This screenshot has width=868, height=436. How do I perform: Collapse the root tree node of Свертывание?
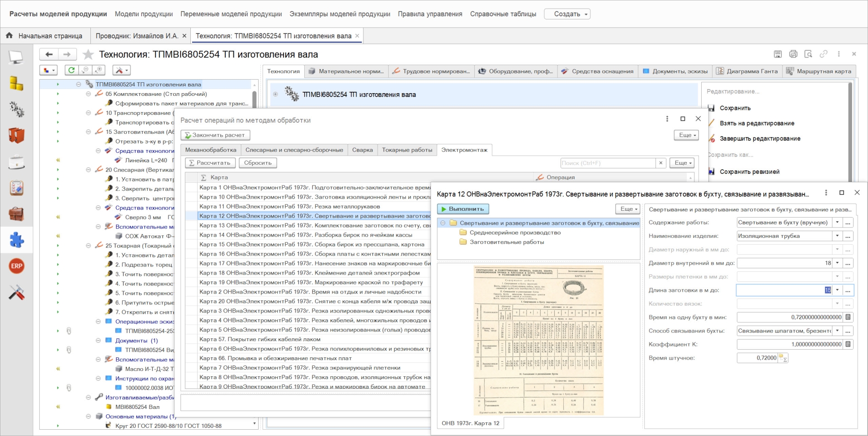point(443,223)
